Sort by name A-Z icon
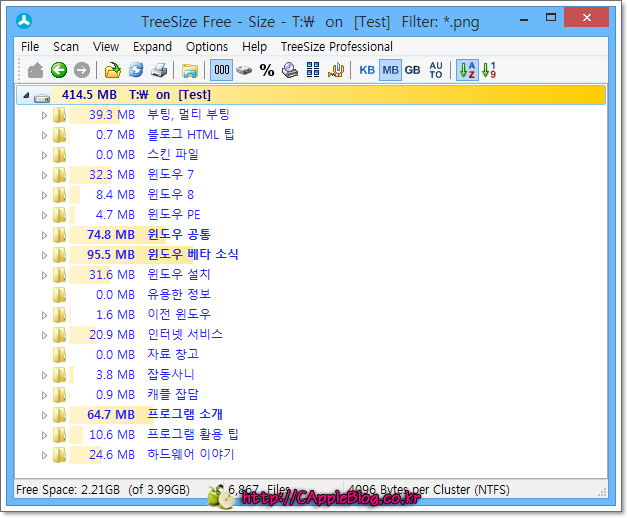Viewport: 628px width, 518px height. (467, 70)
